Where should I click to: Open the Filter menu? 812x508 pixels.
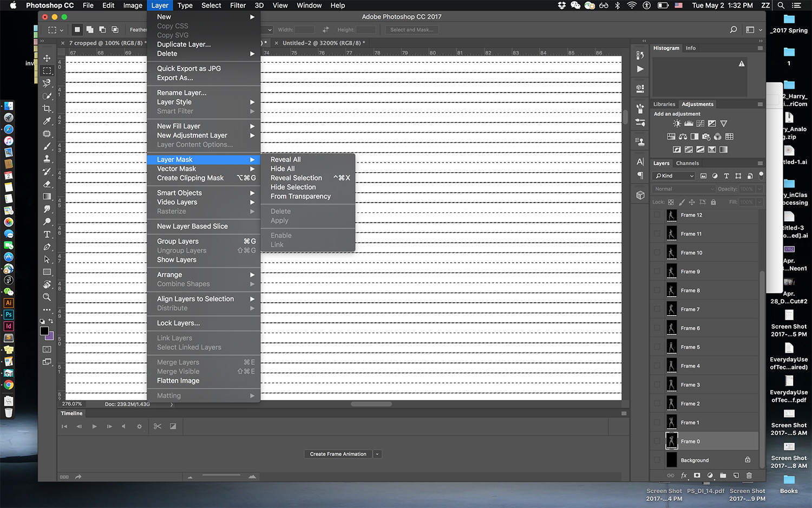(x=238, y=5)
